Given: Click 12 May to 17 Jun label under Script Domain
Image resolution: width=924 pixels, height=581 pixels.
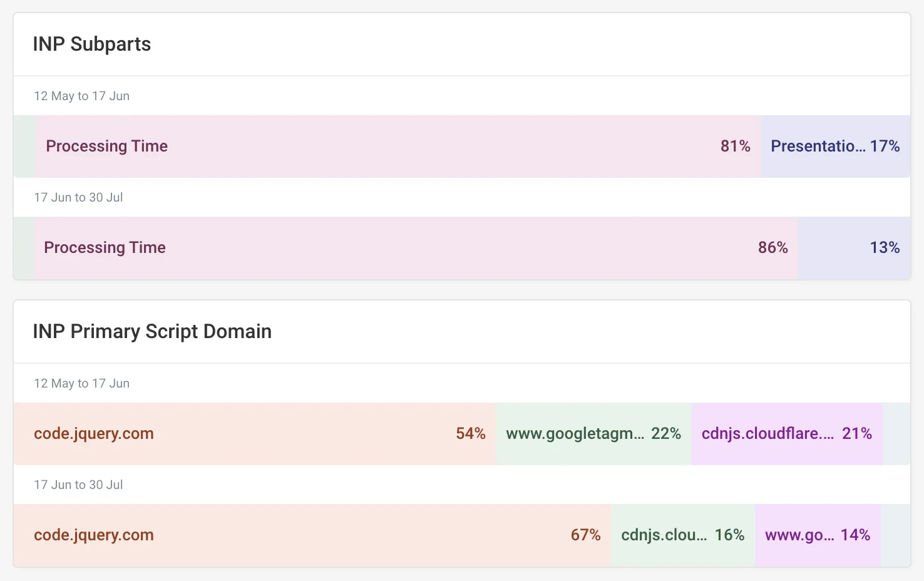Looking at the screenshot, I should (x=82, y=384).
